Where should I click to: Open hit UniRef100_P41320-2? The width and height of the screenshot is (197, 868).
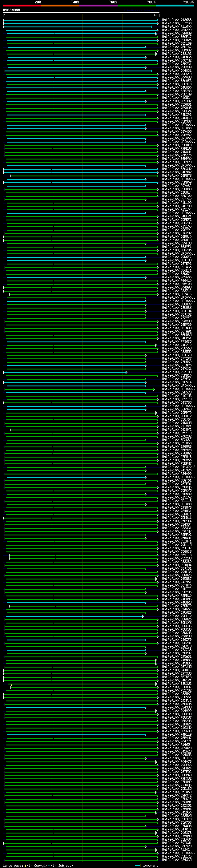coord(179,467)
